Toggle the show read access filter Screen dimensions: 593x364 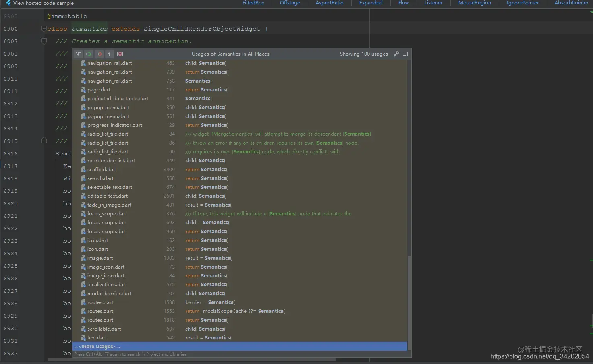coord(89,54)
